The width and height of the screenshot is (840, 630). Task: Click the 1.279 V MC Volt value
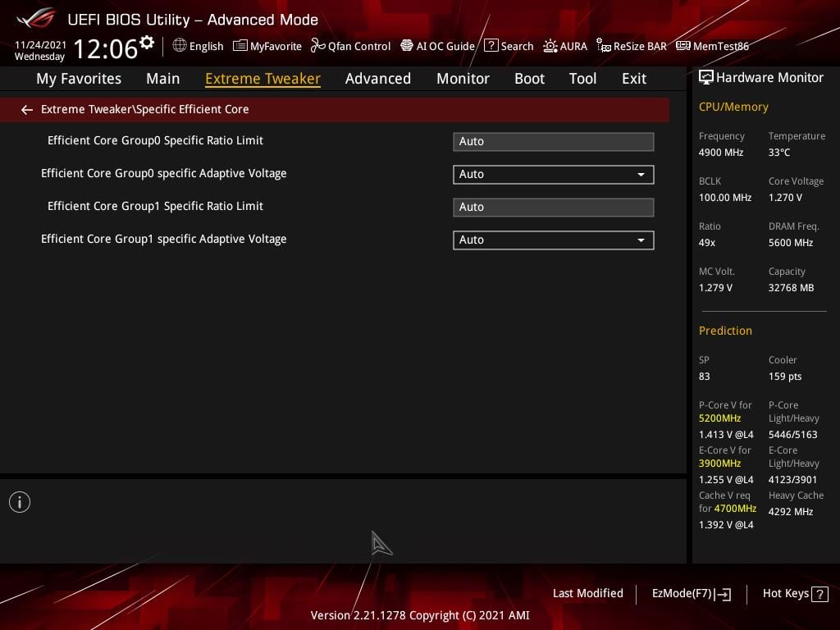pos(715,288)
